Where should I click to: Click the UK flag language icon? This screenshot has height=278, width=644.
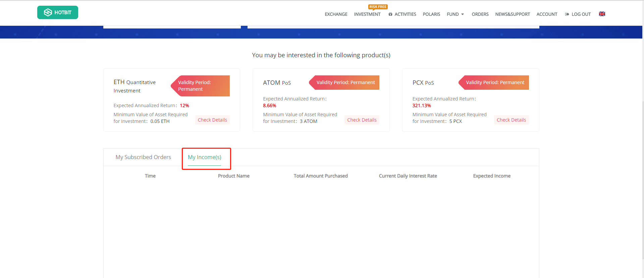click(602, 14)
